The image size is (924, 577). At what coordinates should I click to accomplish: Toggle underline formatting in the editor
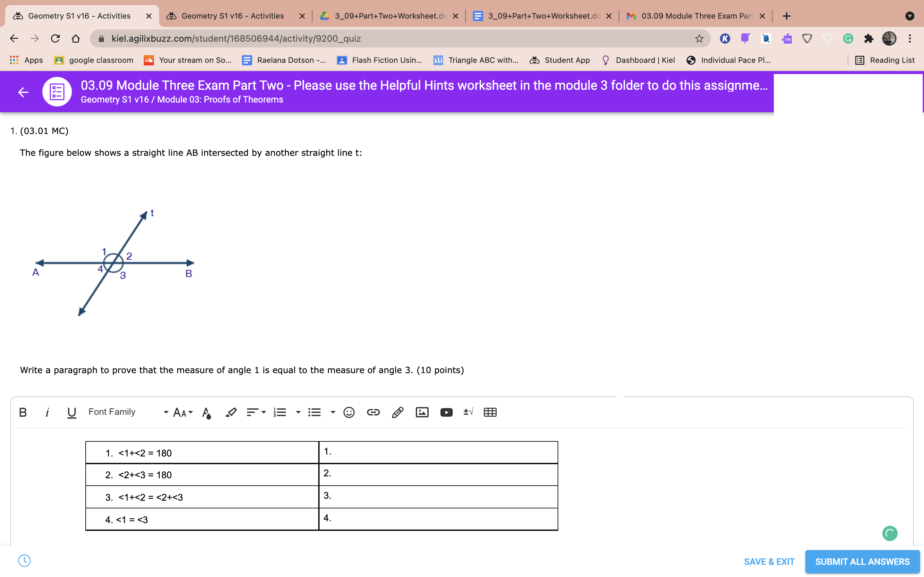[72, 412]
